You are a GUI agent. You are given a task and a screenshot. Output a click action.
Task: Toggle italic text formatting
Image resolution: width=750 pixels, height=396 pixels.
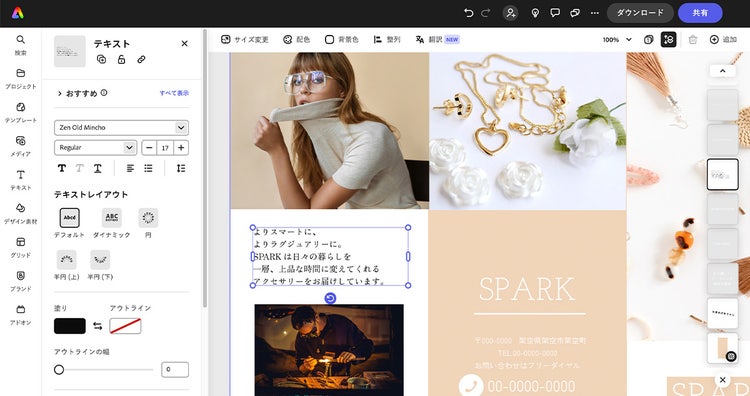click(x=79, y=168)
